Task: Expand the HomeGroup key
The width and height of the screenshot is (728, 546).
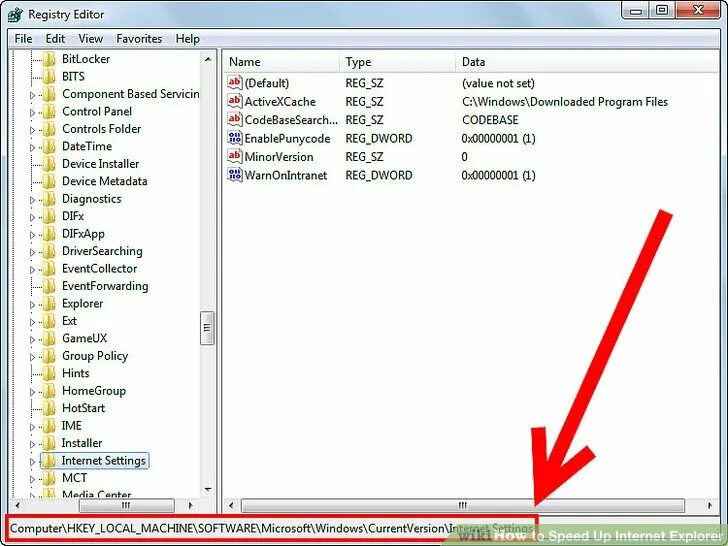Action: point(32,392)
